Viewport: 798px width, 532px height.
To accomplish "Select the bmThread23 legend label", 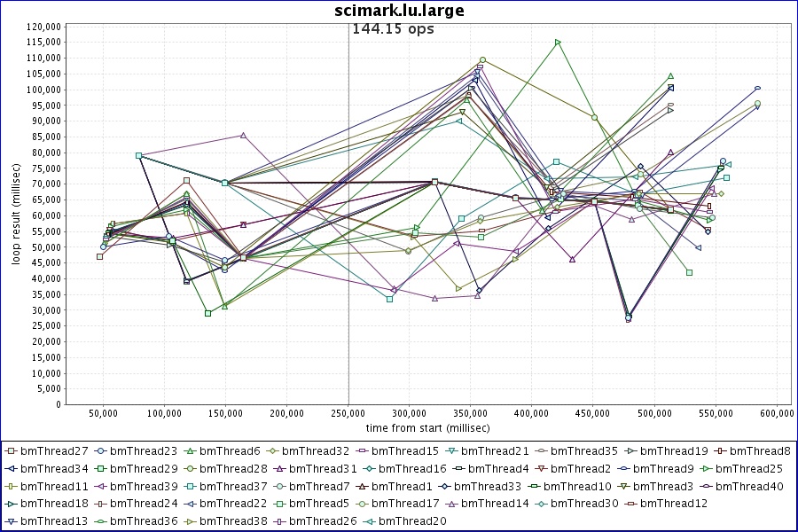I will (x=143, y=450).
